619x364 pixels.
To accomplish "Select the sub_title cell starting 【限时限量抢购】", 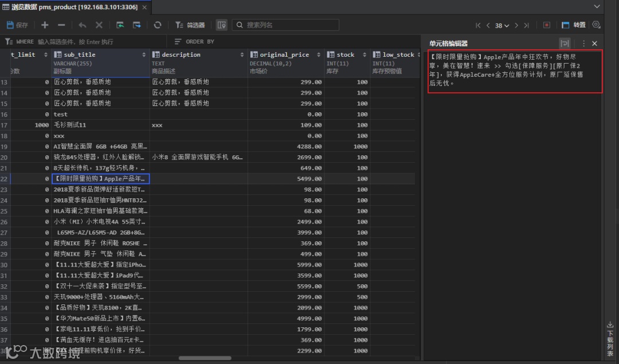I will pyautogui.click(x=101, y=178).
